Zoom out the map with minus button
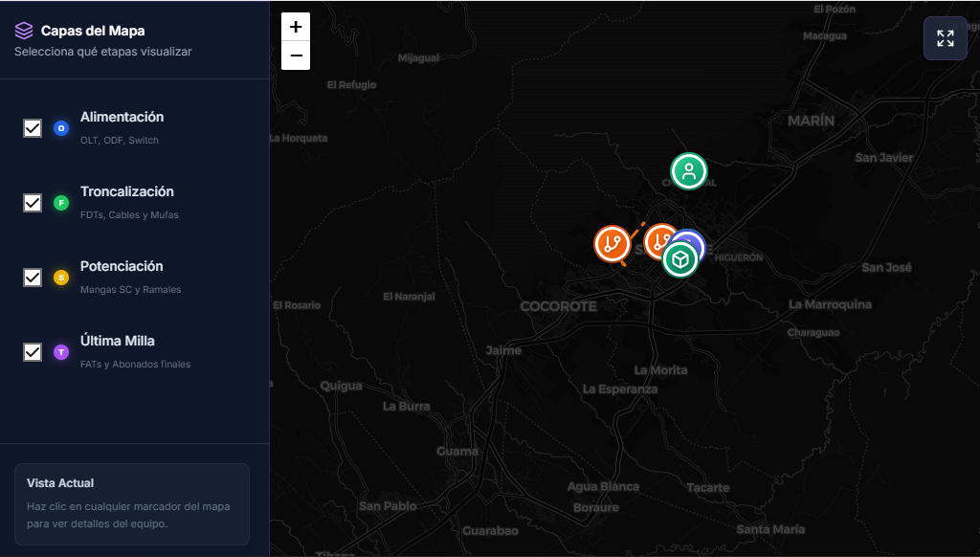This screenshot has height=557, width=980. 296,56
